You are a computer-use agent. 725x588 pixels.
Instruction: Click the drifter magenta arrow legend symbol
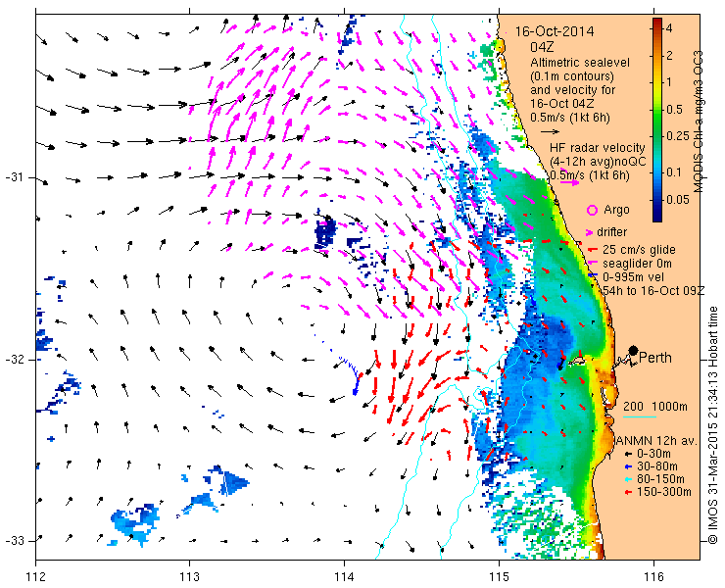(590, 232)
